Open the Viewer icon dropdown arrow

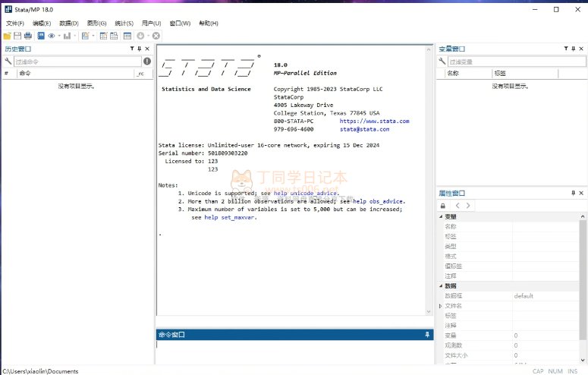(59, 36)
